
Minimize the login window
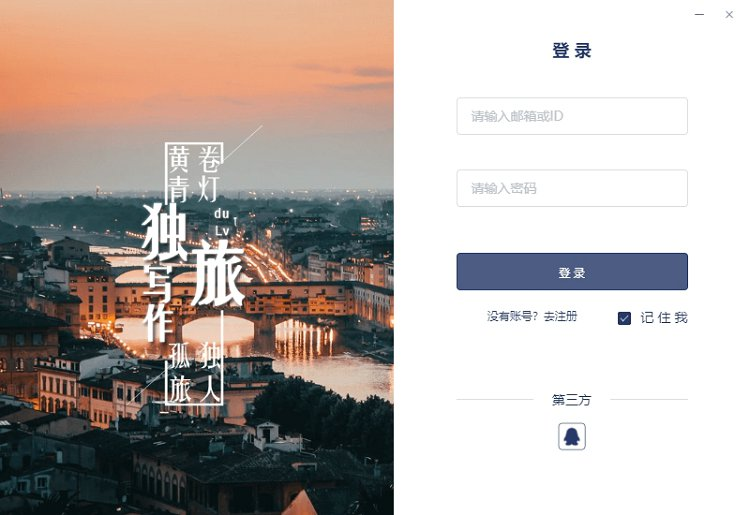coord(699,14)
